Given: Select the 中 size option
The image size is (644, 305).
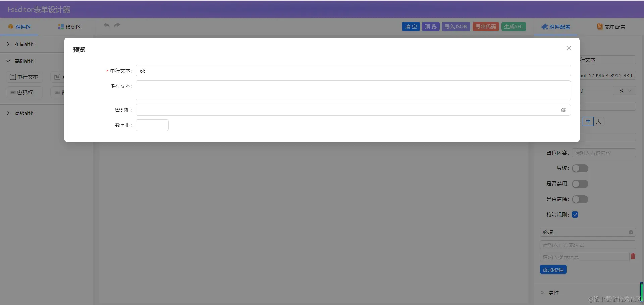Looking at the screenshot, I should 588,122.
